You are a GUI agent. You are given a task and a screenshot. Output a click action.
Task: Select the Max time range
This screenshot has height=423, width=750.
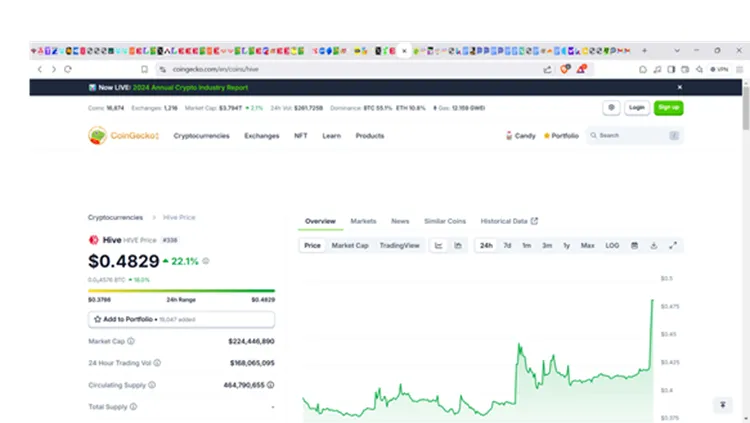587,245
